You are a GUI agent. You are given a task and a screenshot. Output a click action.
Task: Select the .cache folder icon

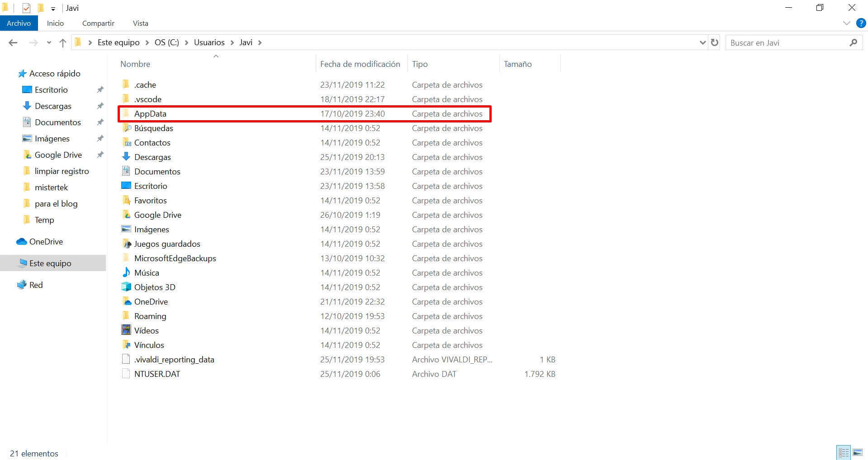(x=126, y=84)
